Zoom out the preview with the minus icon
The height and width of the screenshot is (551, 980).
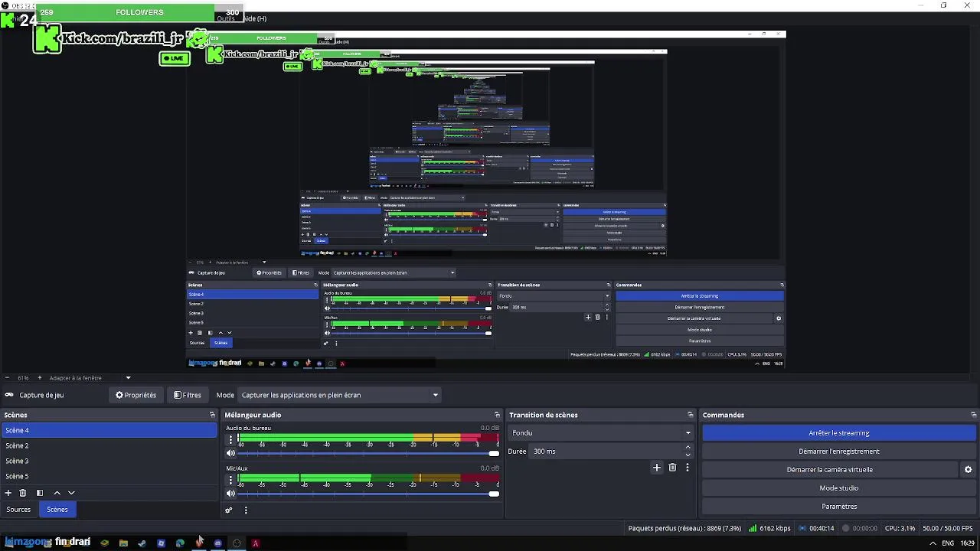[x=7, y=378]
